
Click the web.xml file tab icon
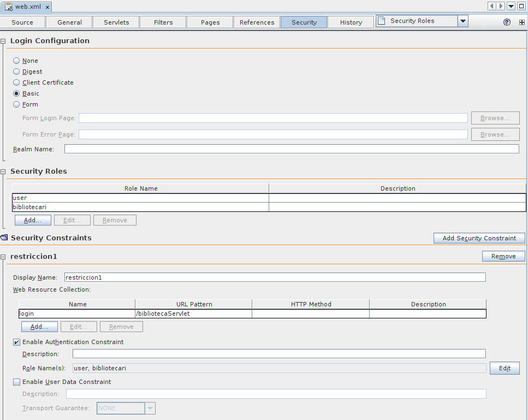click(x=8, y=7)
